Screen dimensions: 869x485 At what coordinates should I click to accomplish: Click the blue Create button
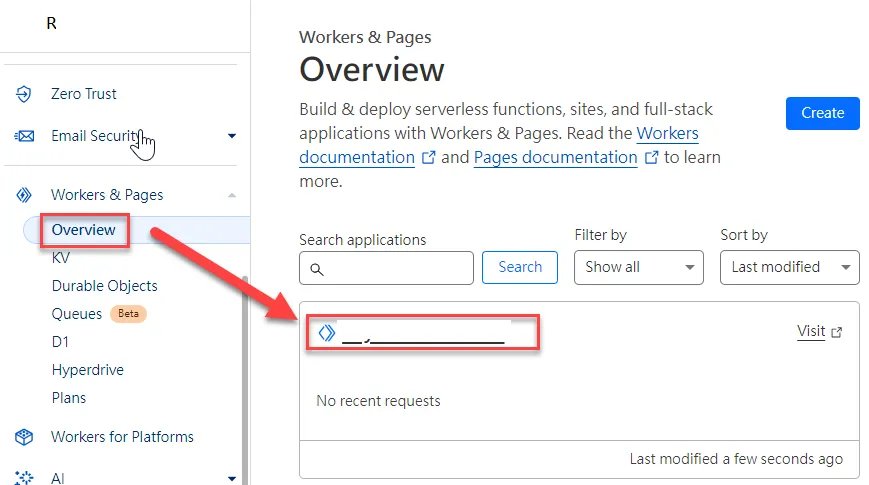click(822, 113)
